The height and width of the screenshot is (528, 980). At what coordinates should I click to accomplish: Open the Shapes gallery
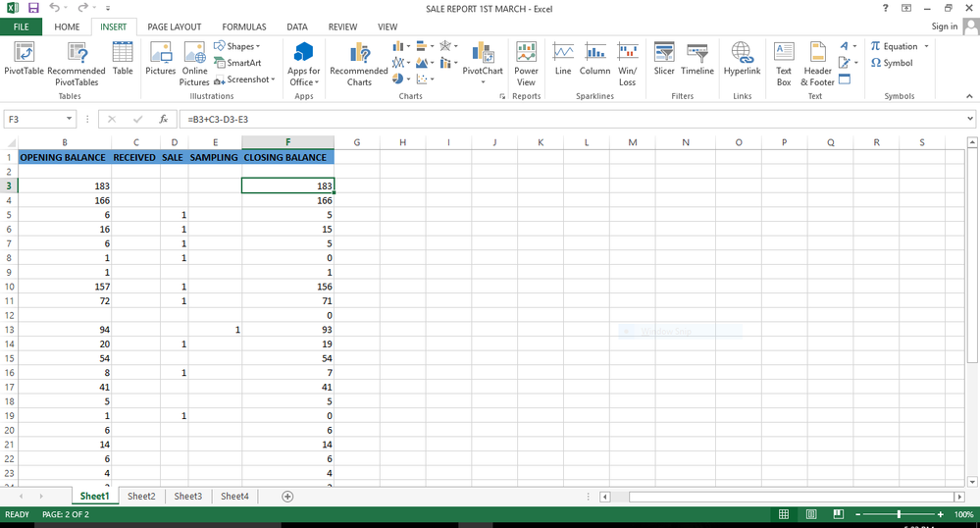(x=236, y=46)
